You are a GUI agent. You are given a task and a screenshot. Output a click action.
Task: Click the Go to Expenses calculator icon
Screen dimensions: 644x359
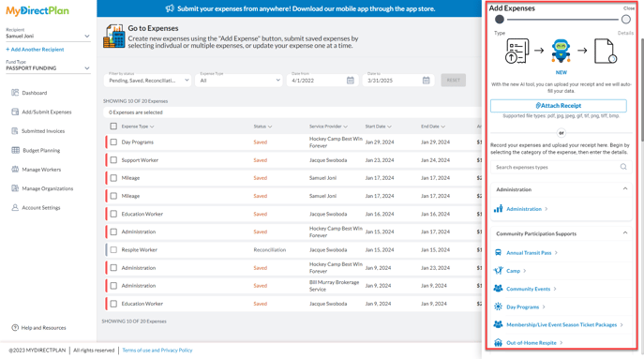(x=113, y=37)
